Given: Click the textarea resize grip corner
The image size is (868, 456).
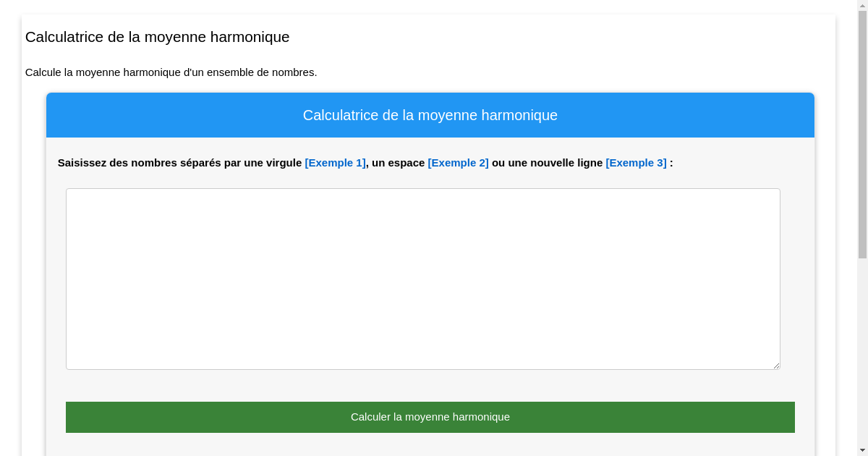Looking at the screenshot, I should pos(777,366).
